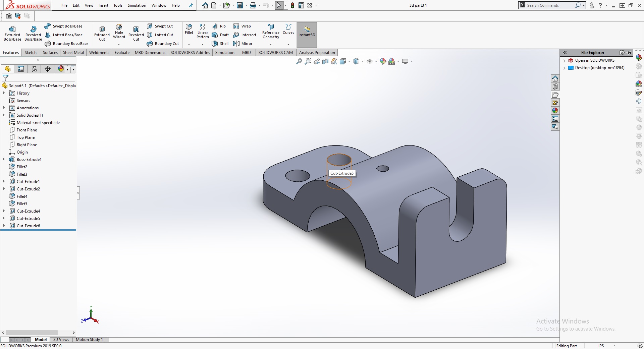Screen dimensions: 644x352
Task: Switch to the Sketch tab
Action: (31, 53)
